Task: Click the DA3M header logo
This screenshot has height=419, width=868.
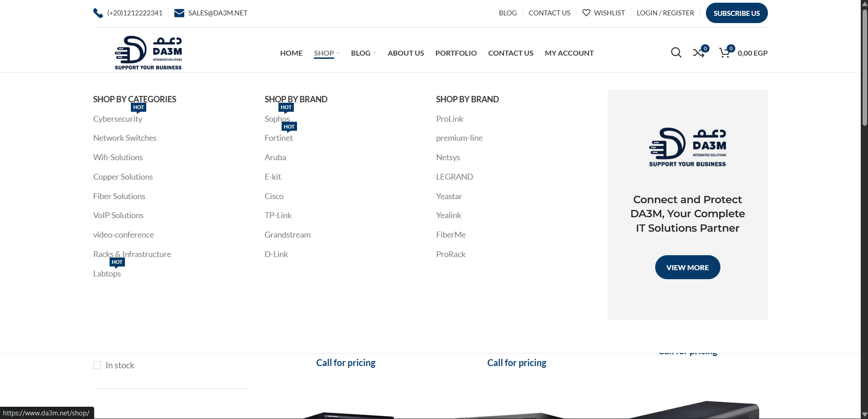Action: coord(149,52)
